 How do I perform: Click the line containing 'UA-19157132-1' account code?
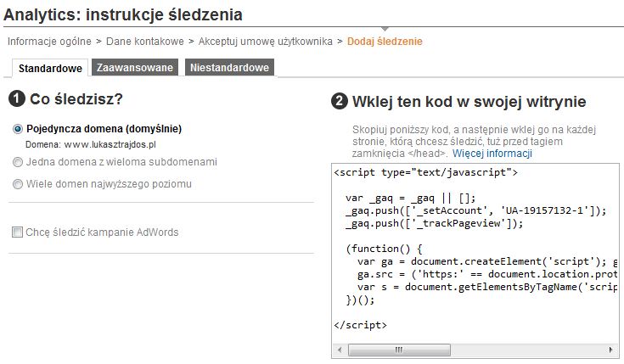(476, 210)
